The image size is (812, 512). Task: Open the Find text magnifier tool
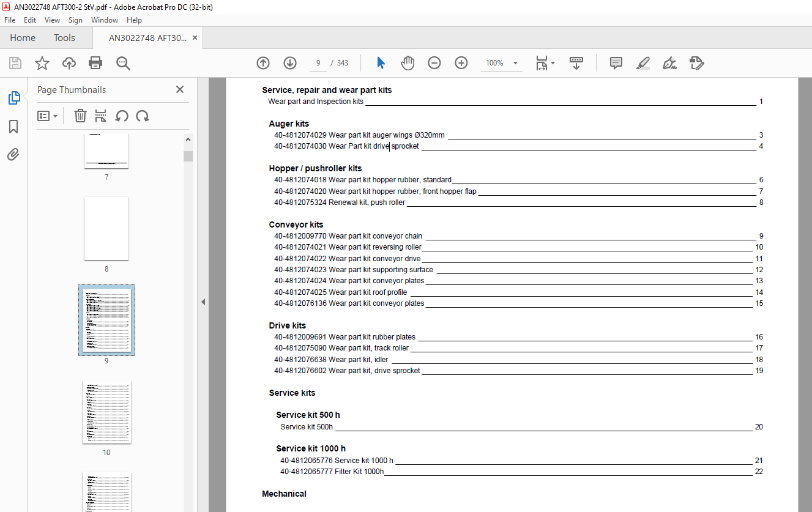[123, 63]
